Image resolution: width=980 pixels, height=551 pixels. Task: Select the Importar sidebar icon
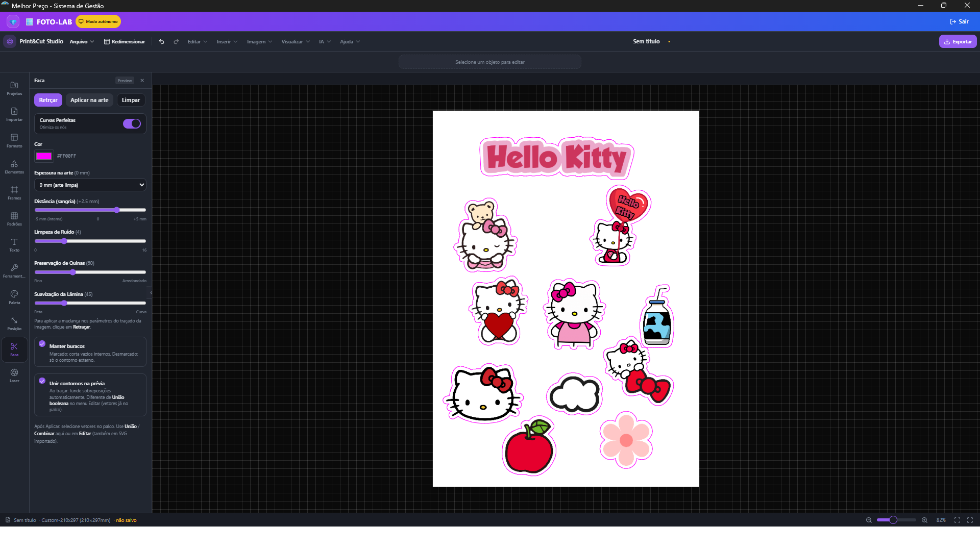tap(14, 114)
